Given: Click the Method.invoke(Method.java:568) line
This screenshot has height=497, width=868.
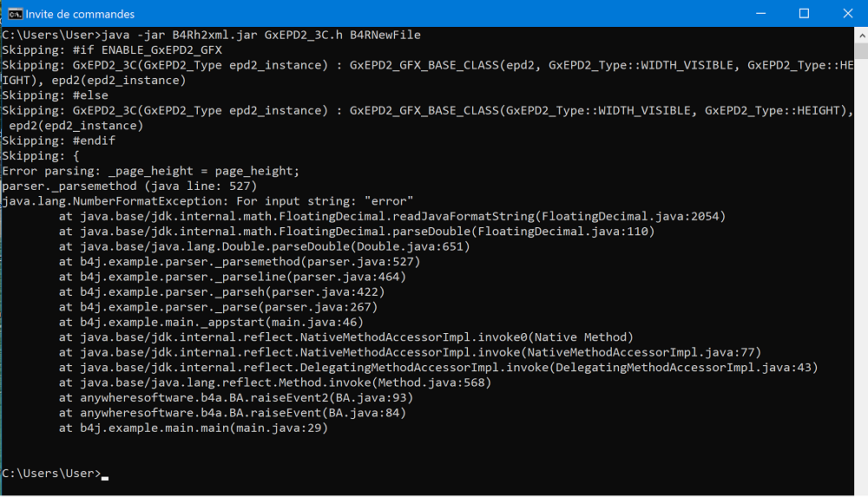Looking at the screenshot, I should point(275,383).
